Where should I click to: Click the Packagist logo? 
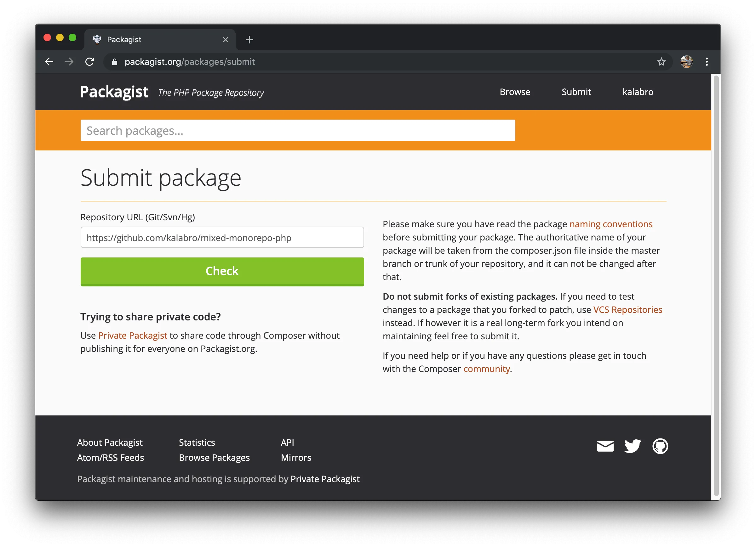(114, 92)
